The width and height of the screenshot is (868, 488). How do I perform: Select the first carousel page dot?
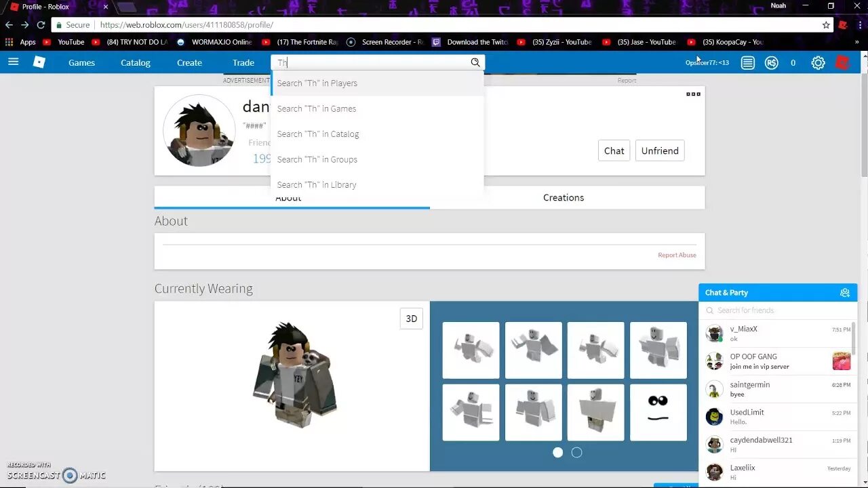pyautogui.click(x=557, y=452)
